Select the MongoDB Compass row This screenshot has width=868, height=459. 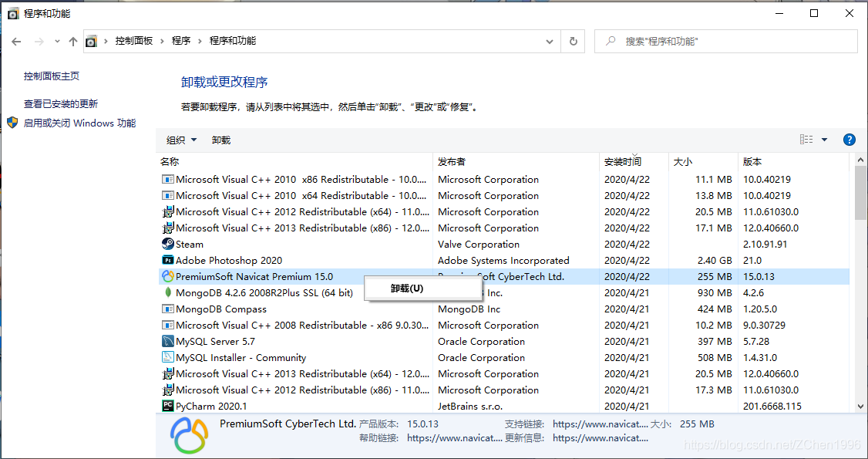coord(503,309)
